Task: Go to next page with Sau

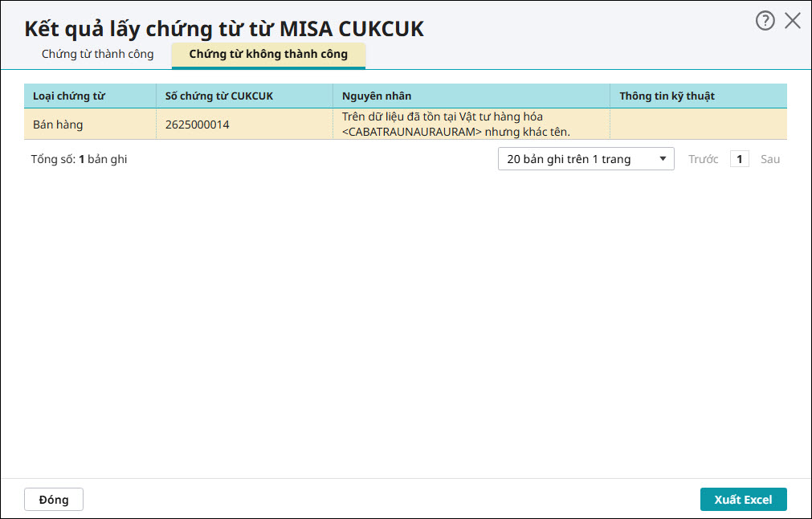Action: [x=770, y=159]
